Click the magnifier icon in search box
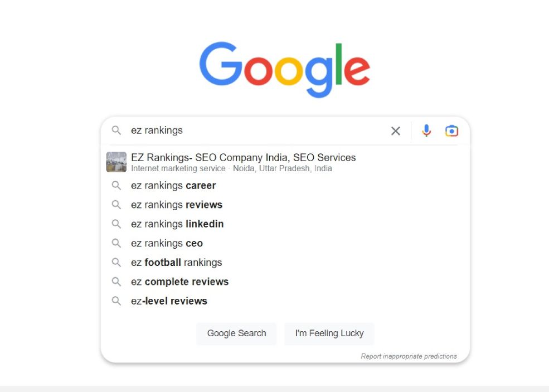 pyautogui.click(x=116, y=130)
